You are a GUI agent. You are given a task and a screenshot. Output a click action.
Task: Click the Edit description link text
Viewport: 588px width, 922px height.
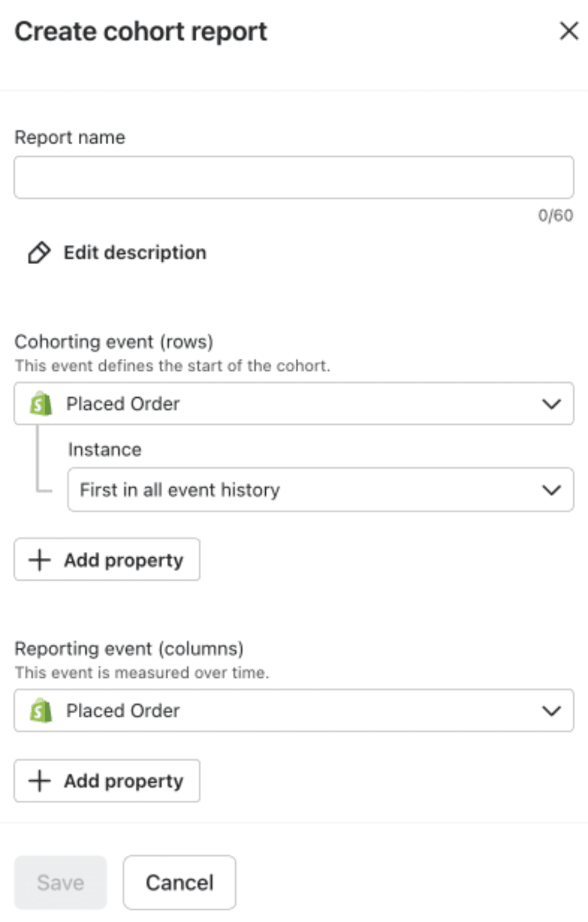tap(135, 253)
